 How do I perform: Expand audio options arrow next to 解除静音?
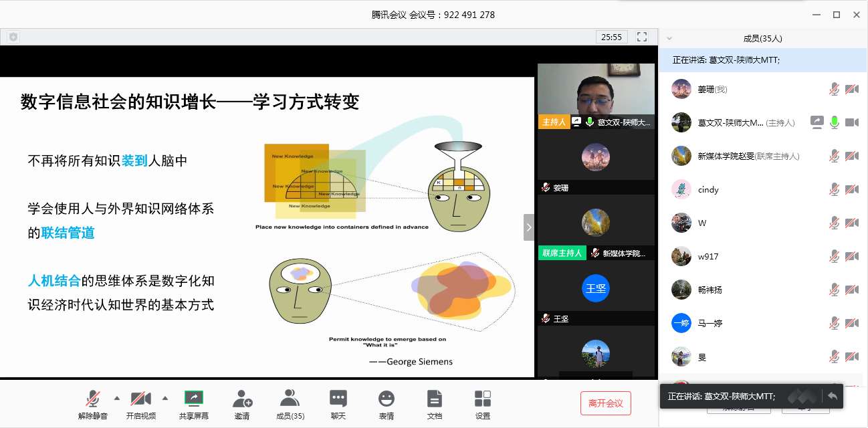coord(117,399)
